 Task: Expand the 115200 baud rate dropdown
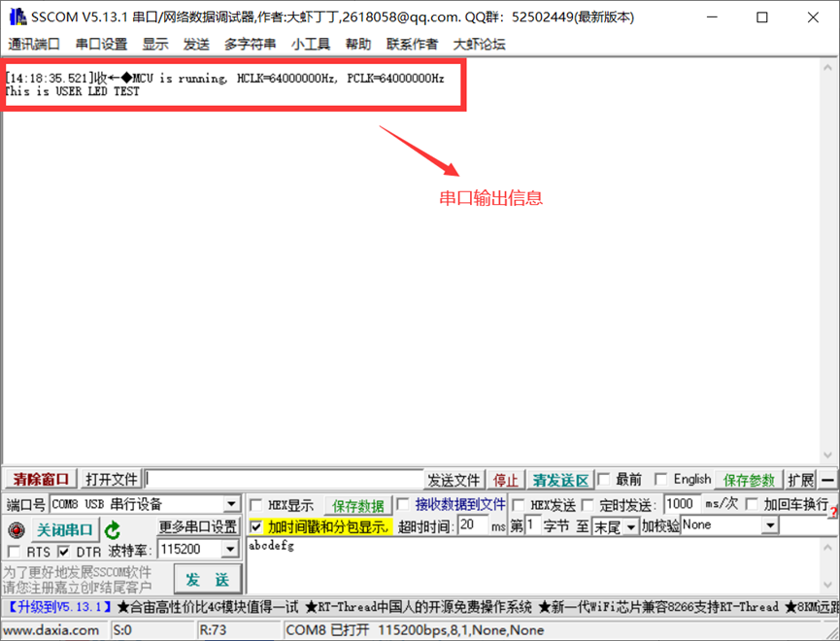pos(232,550)
